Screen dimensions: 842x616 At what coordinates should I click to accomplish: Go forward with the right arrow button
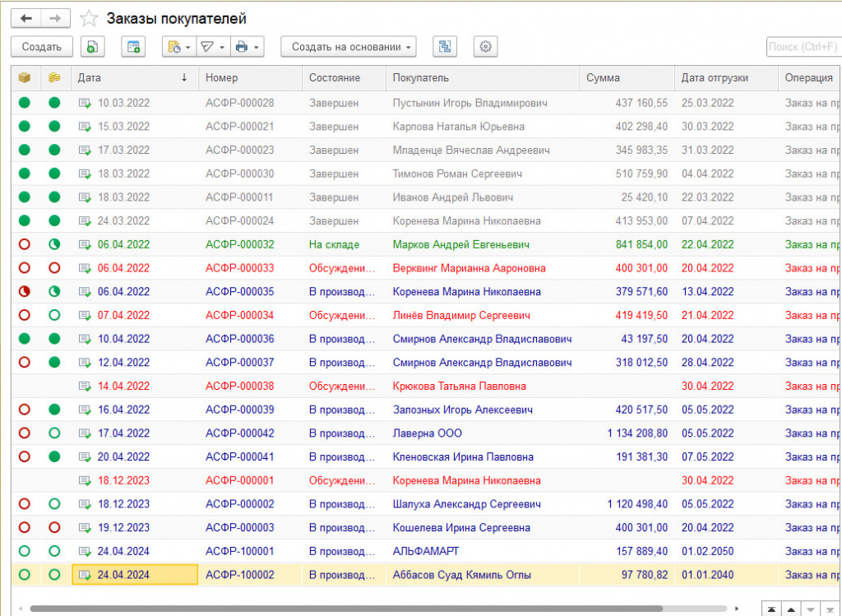pos(55,19)
